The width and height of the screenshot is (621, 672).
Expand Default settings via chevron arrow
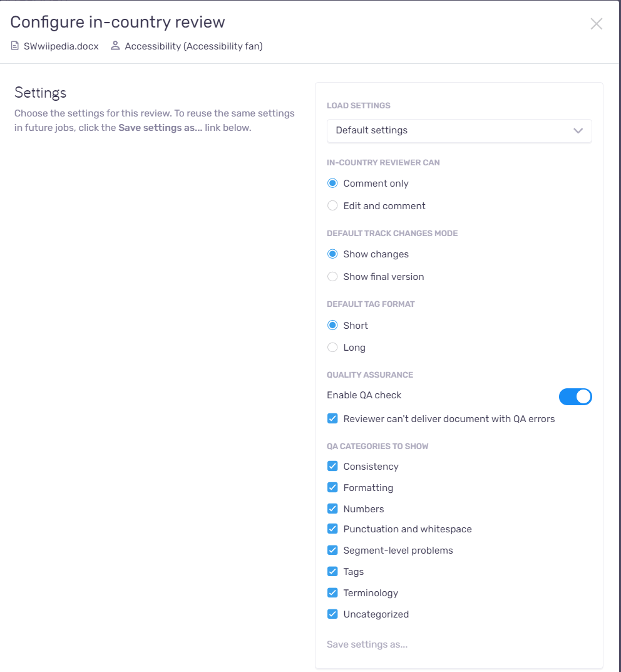578,131
